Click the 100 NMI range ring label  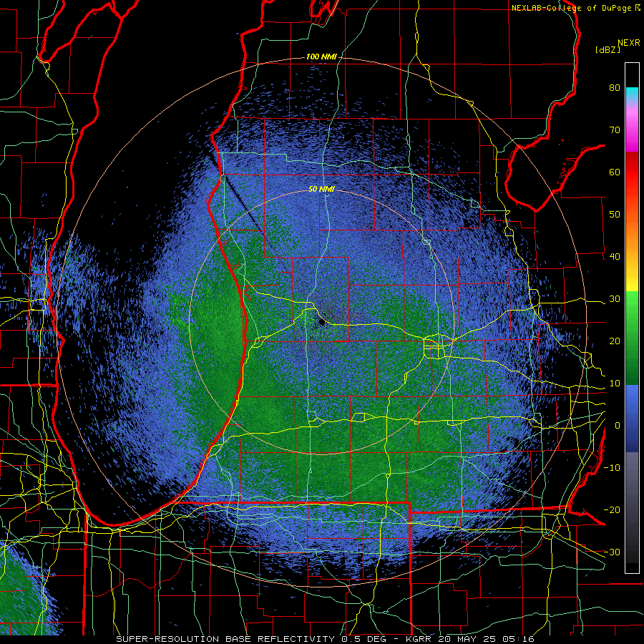pos(321,57)
